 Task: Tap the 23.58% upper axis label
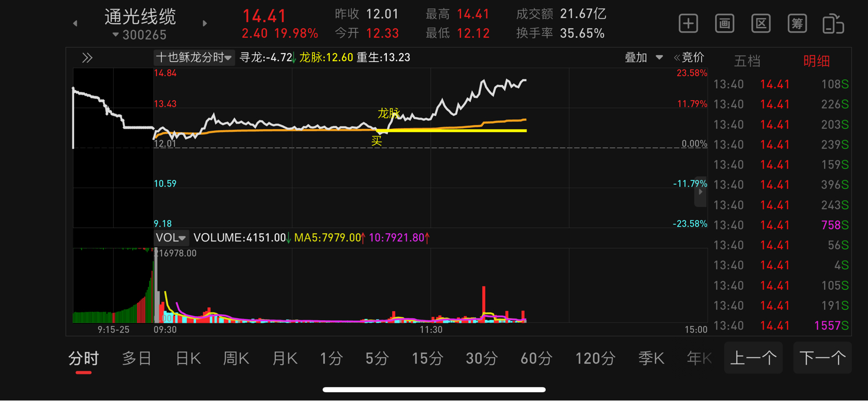click(x=692, y=73)
